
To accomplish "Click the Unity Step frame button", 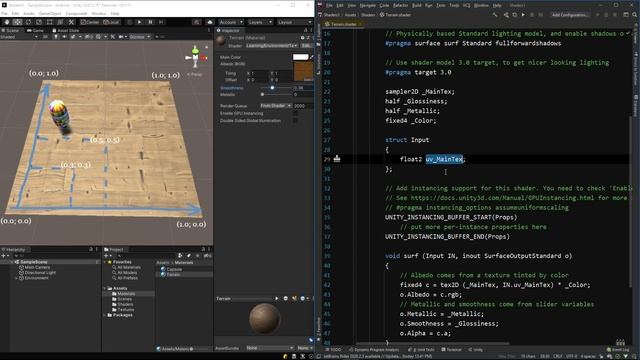I will tap(161, 22).
